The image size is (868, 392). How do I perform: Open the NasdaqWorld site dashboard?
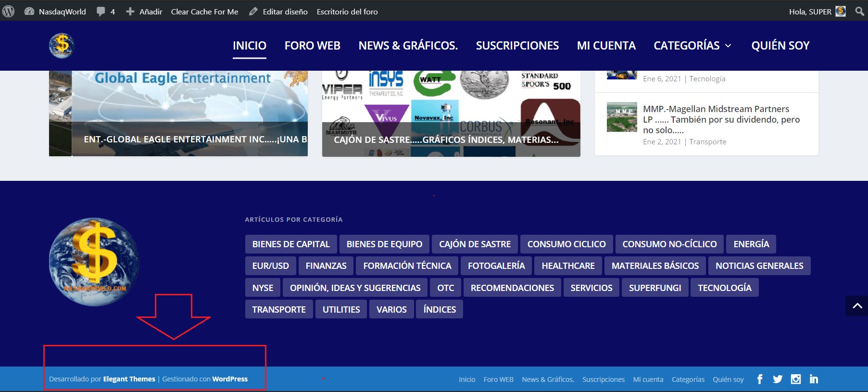55,12
